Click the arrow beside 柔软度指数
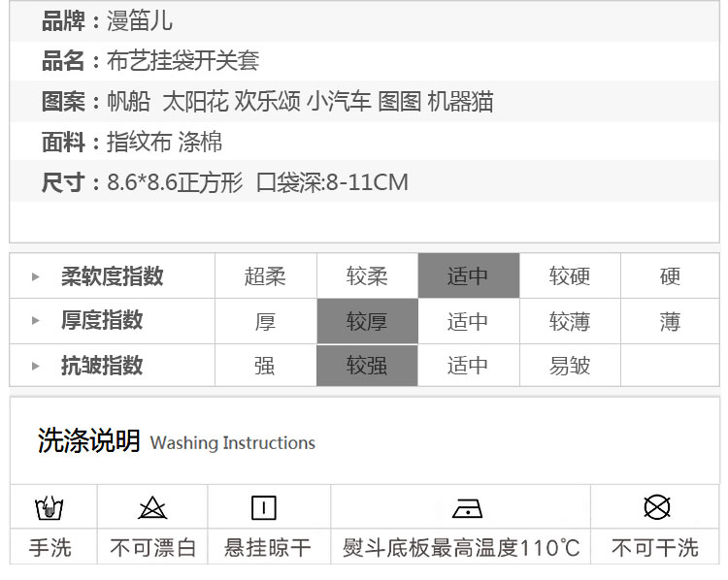 [35, 277]
